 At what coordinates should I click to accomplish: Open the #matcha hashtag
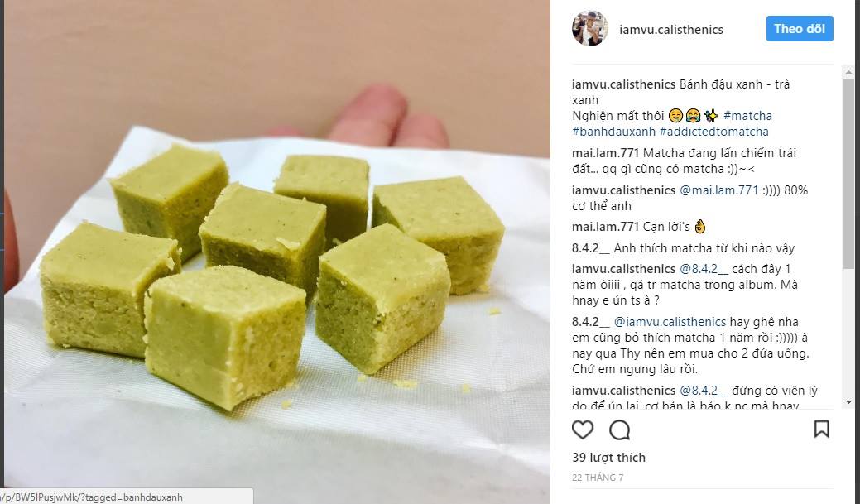(x=747, y=116)
